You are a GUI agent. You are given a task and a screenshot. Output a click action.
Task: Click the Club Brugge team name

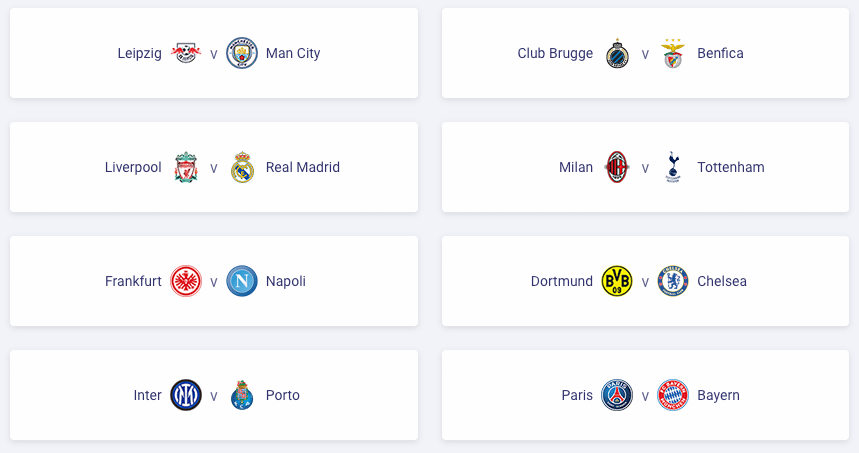tap(555, 53)
